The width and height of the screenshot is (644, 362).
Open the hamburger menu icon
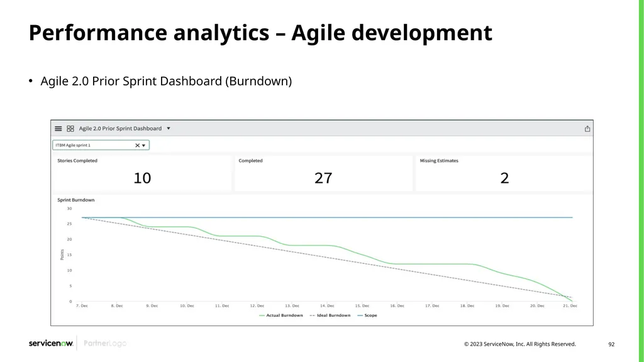(x=58, y=128)
